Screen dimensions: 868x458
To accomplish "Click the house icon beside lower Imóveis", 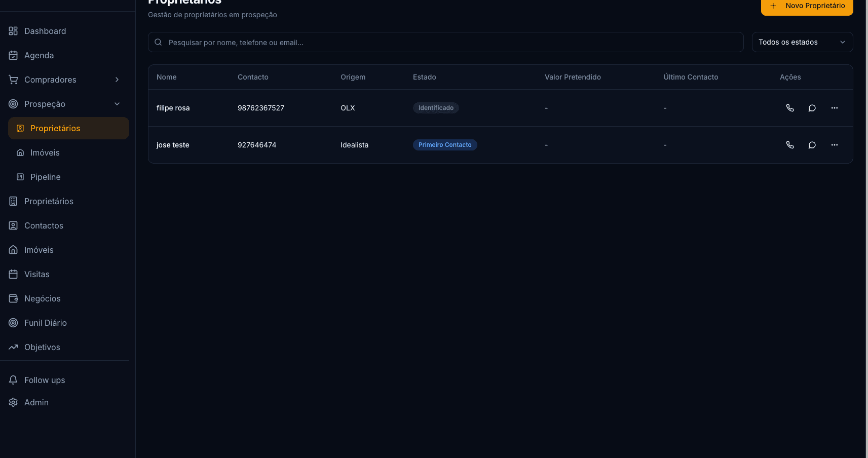I will point(13,250).
